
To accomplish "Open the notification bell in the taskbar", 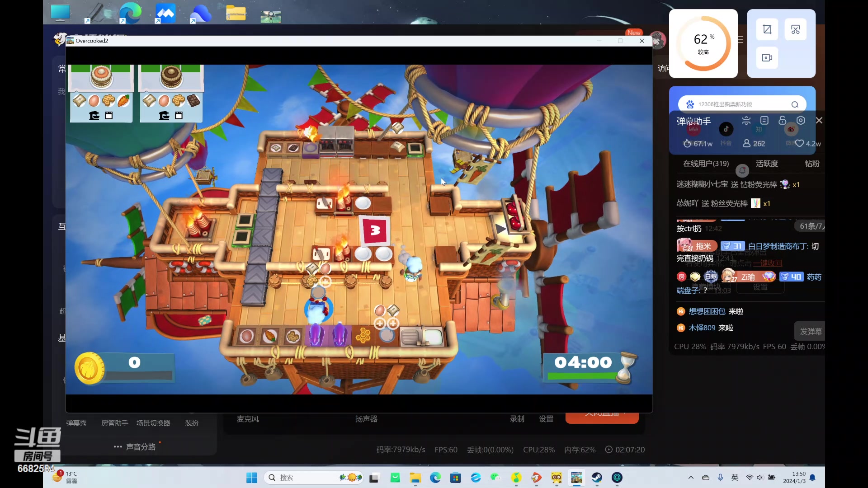I will [812, 478].
